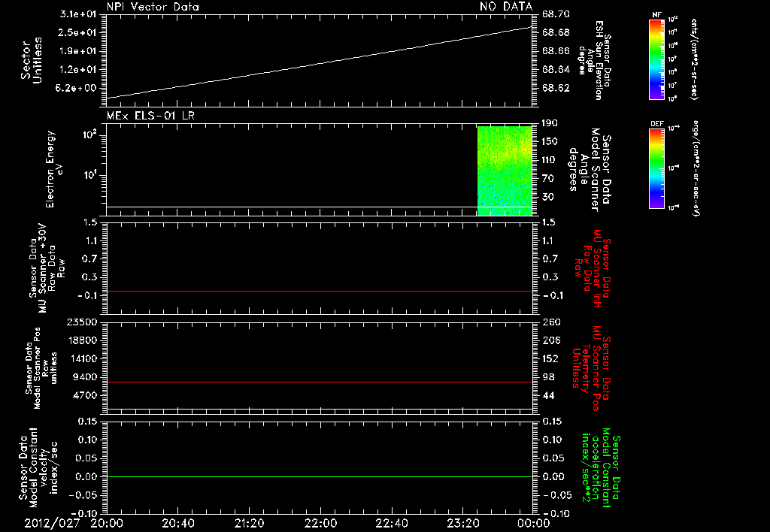Screen dimensions: 770x532
Task: Select the red "MU Scanner Inh Raw Data" label
Action: (593, 268)
